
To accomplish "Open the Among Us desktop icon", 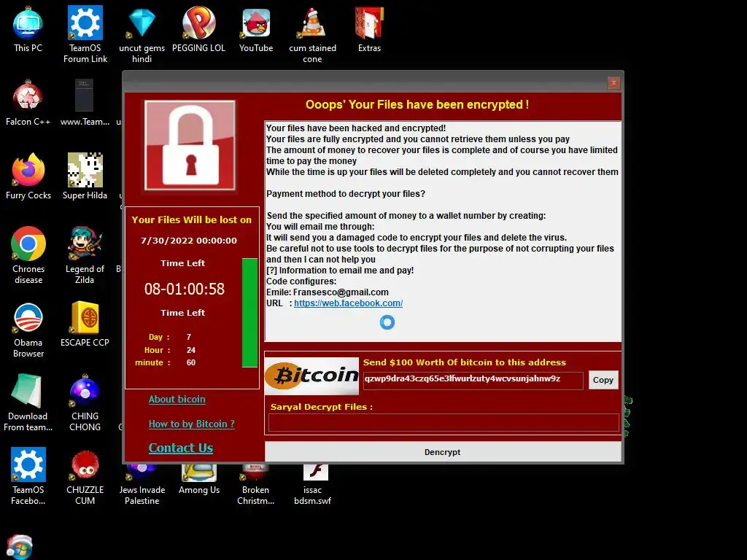I will (199, 480).
